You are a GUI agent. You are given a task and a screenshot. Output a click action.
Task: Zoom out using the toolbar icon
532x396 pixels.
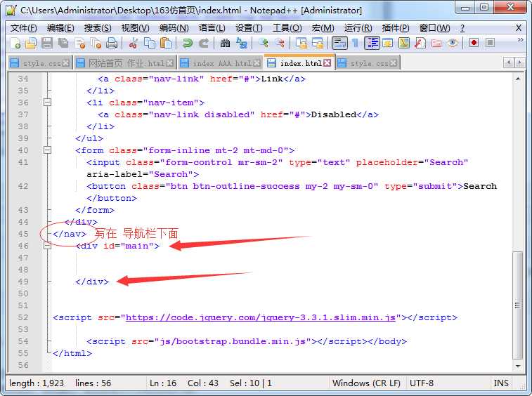click(279, 44)
